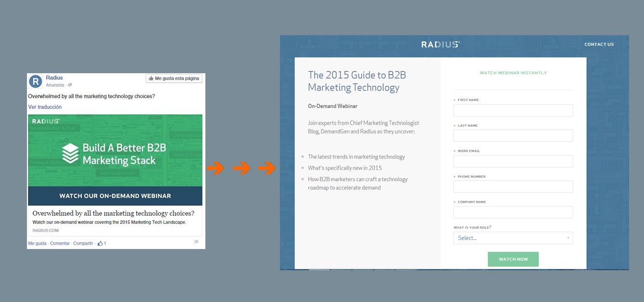Focus the Phone Number input field
644x302 pixels.
(x=513, y=187)
